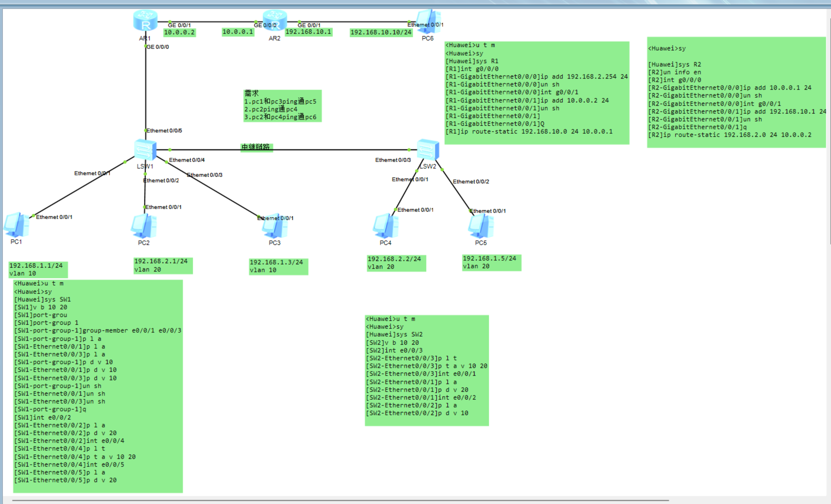Select the 192.168.2.1/24 vlan 20 note
This screenshot has height=504, width=831.
point(163,266)
